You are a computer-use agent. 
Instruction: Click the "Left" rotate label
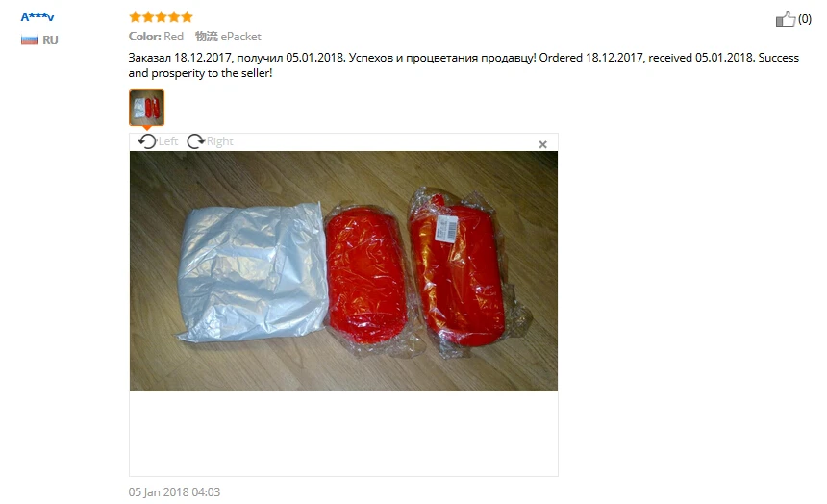pyautogui.click(x=168, y=141)
